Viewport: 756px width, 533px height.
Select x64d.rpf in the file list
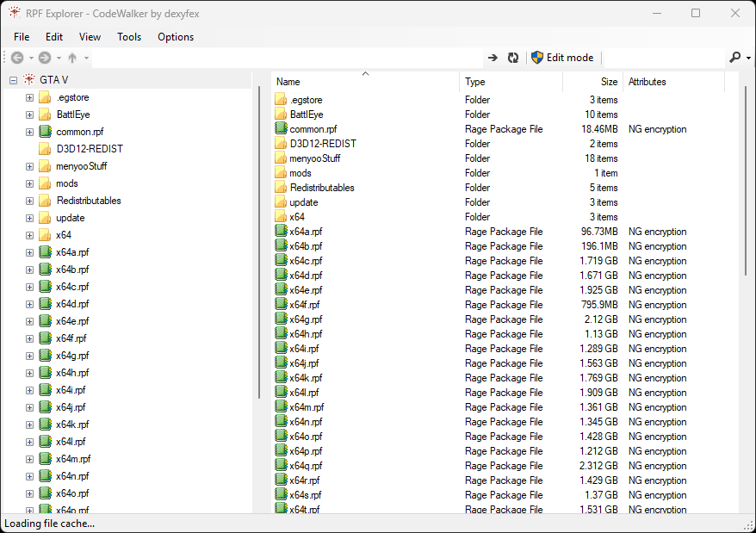click(307, 276)
